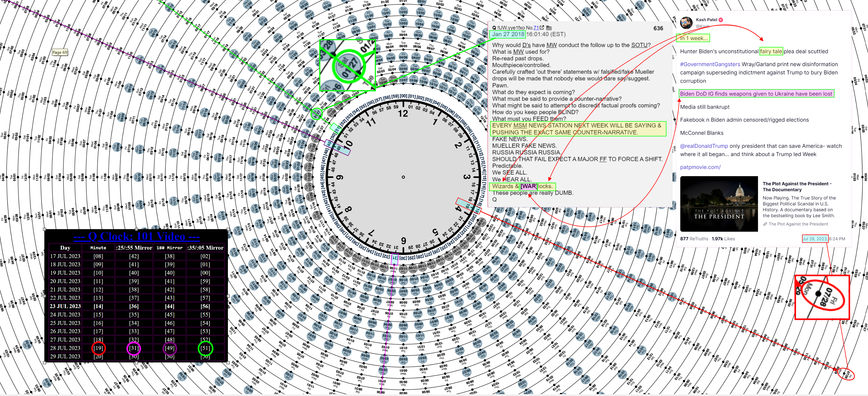Viewport: 868px width, 396px height.
Task: View the 1.97k Likes count
Action: pyautogui.click(x=723, y=239)
